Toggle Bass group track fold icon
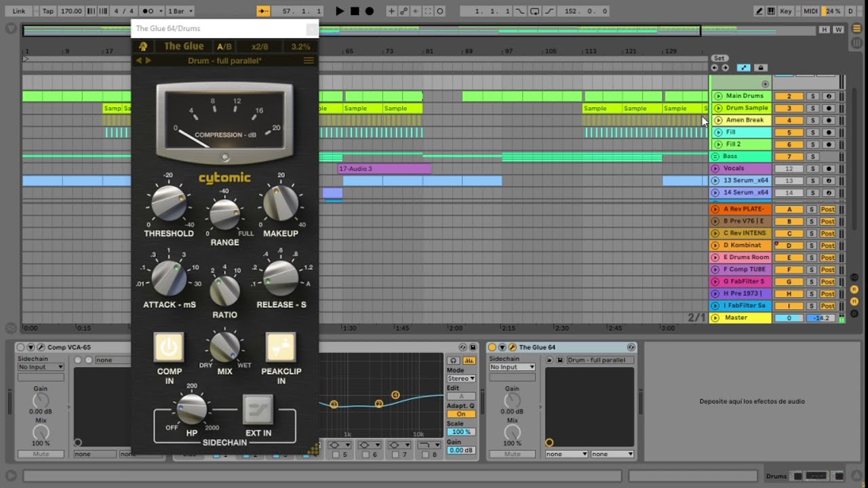The width and height of the screenshot is (868, 488). (715, 157)
